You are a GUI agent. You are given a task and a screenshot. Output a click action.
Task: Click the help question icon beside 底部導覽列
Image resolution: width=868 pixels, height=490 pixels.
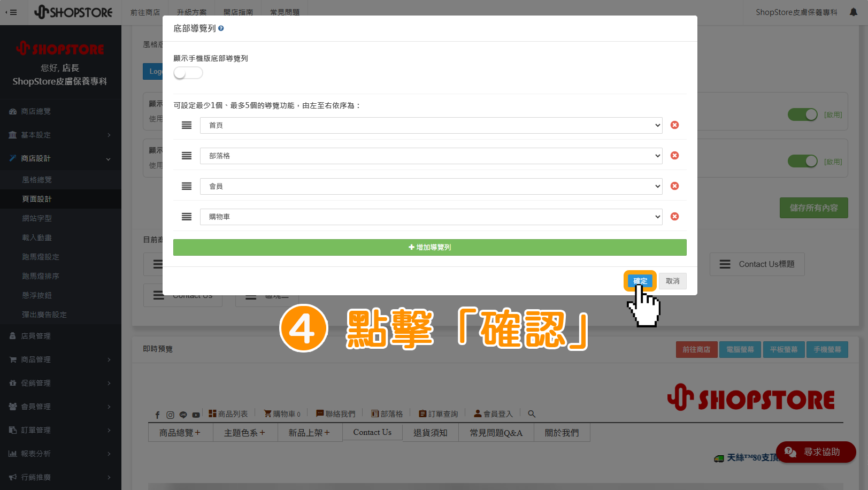[x=221, y=28]
